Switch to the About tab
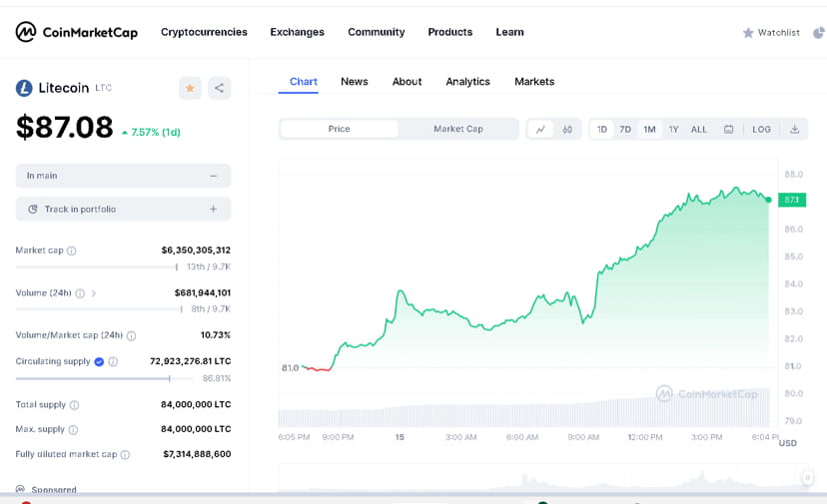 (407, 82)
